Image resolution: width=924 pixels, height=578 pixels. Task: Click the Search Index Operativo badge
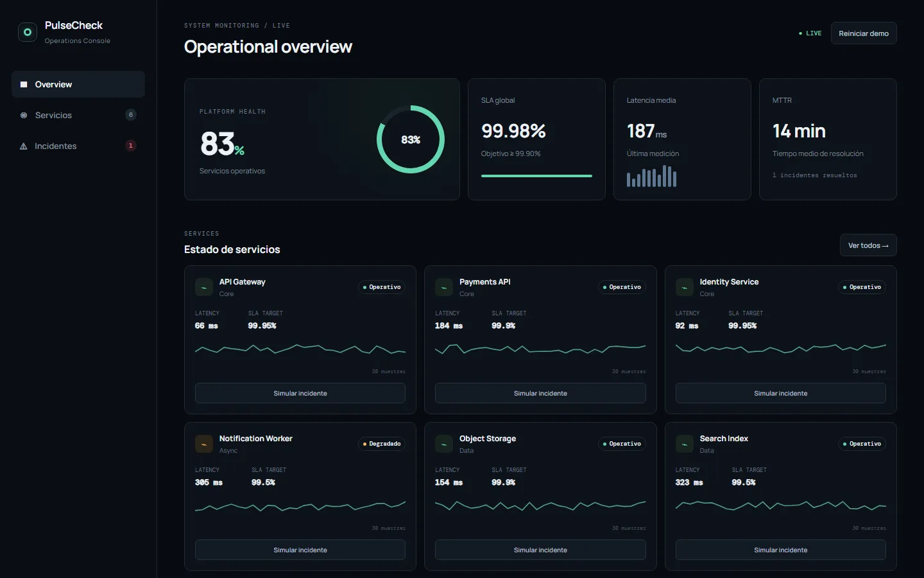click(862, 444)
